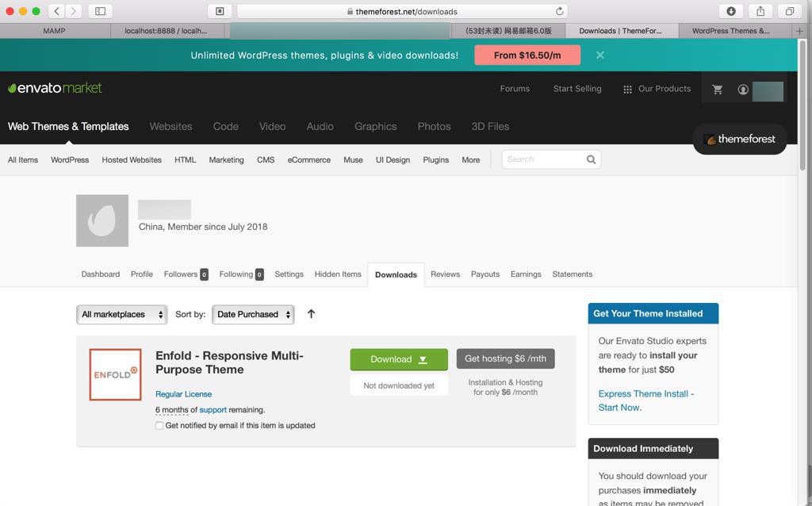Open the Code marketplace menu
Image resolution: width=812 pixels, height=506 pixels.
(226, 126)
